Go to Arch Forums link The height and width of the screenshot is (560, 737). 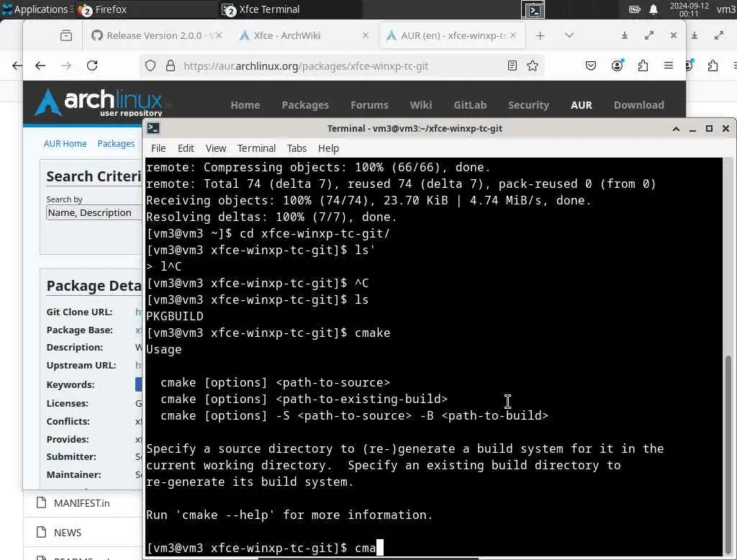pos(369,105)
